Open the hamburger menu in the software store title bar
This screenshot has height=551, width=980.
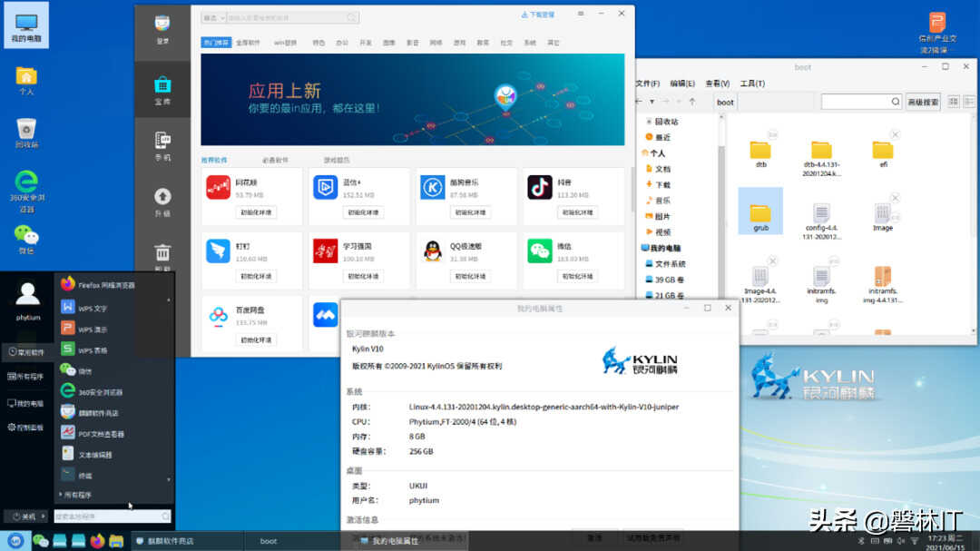[x=581, y=13]
